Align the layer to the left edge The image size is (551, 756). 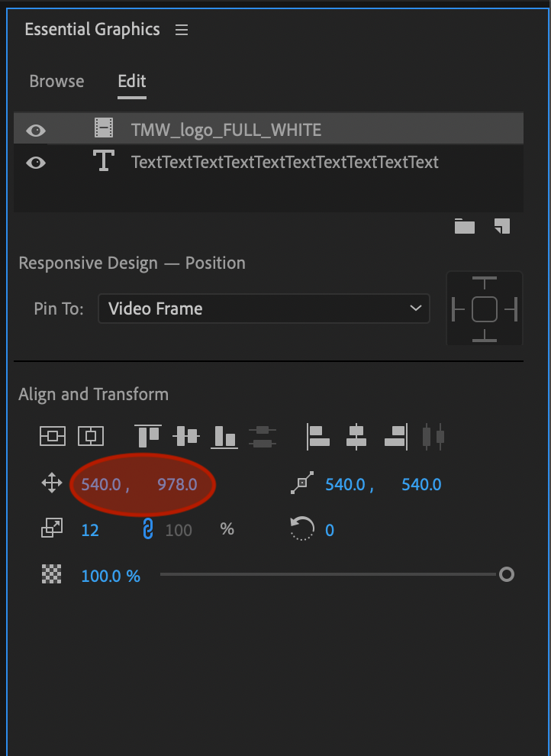pyautogui.click(x=318, y=436)
